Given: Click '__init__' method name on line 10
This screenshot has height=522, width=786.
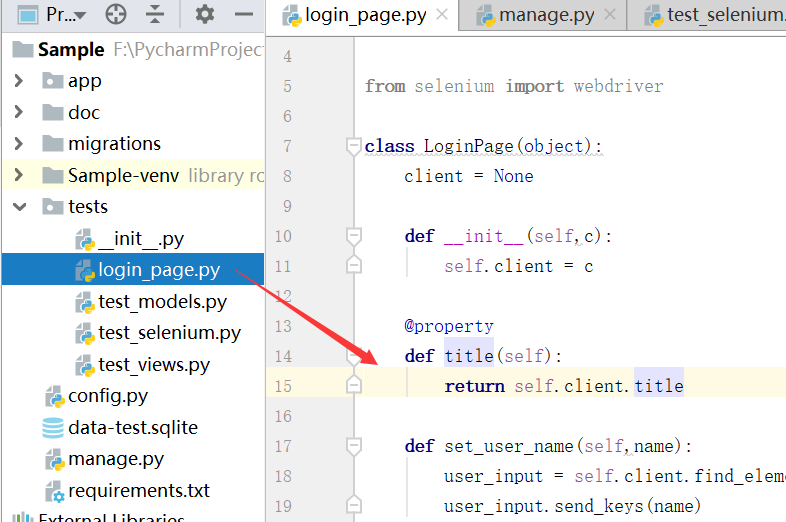Looking at the screenshot, I should pyautogui.click(x=484, y=236).
